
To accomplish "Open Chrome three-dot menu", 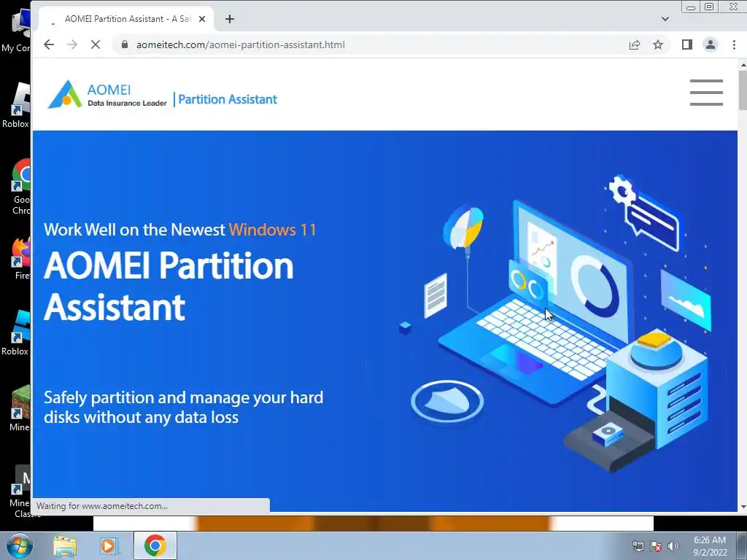I will 734,44.
